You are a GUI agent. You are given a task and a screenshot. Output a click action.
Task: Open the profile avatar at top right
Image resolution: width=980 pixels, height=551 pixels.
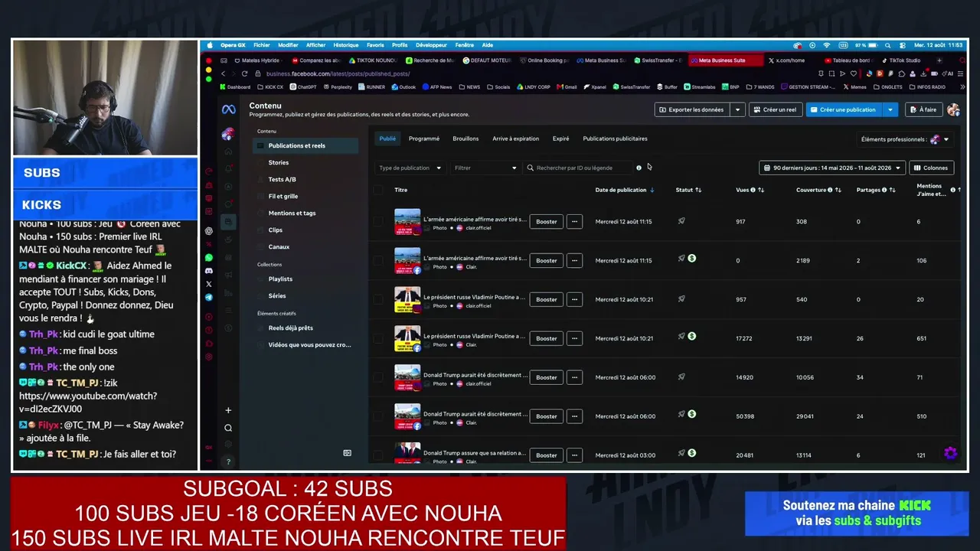[953, 109]
